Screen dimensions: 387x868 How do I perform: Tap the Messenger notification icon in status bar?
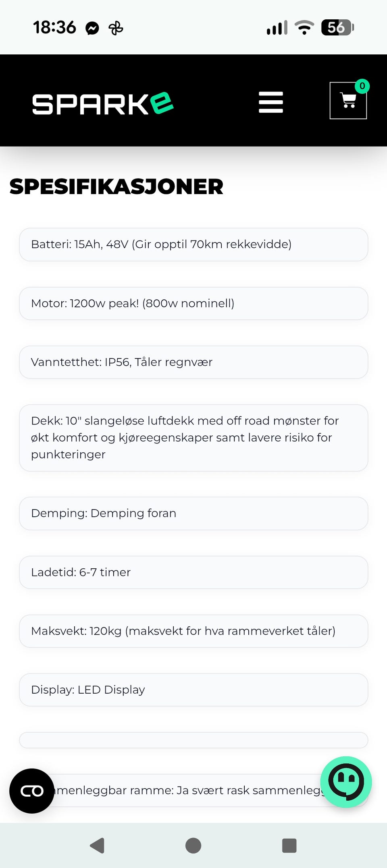(x=92, y=28)
